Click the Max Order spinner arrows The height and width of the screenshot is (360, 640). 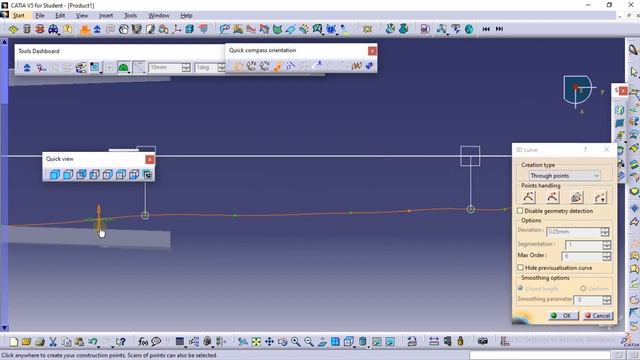tap(606, 256)
